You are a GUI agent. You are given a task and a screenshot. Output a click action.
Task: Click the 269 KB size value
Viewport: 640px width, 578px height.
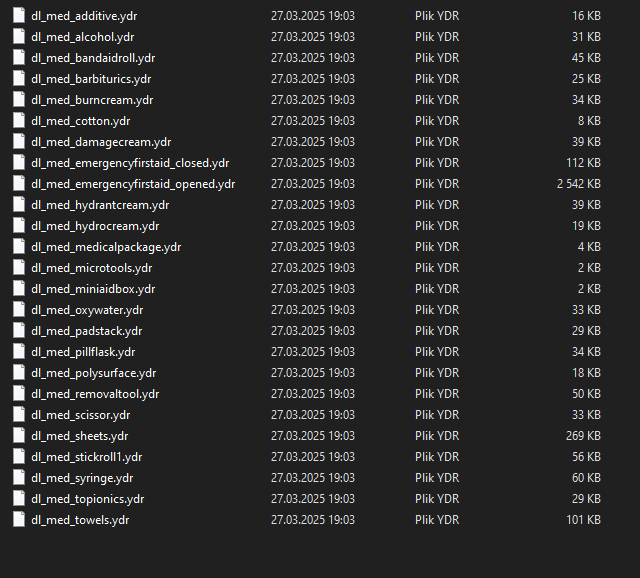tap(583, 436)
